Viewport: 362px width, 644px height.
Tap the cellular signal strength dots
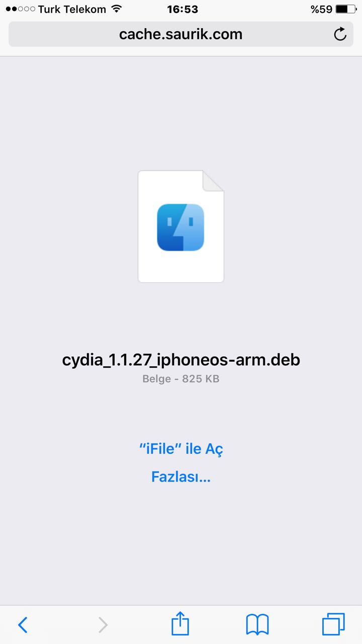click(21, 9)
